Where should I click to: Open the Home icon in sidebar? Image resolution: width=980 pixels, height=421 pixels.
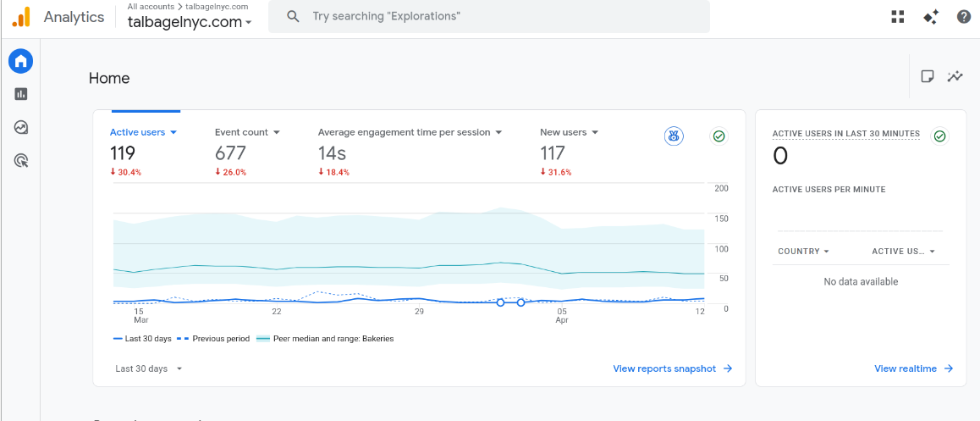coord(20,61)
